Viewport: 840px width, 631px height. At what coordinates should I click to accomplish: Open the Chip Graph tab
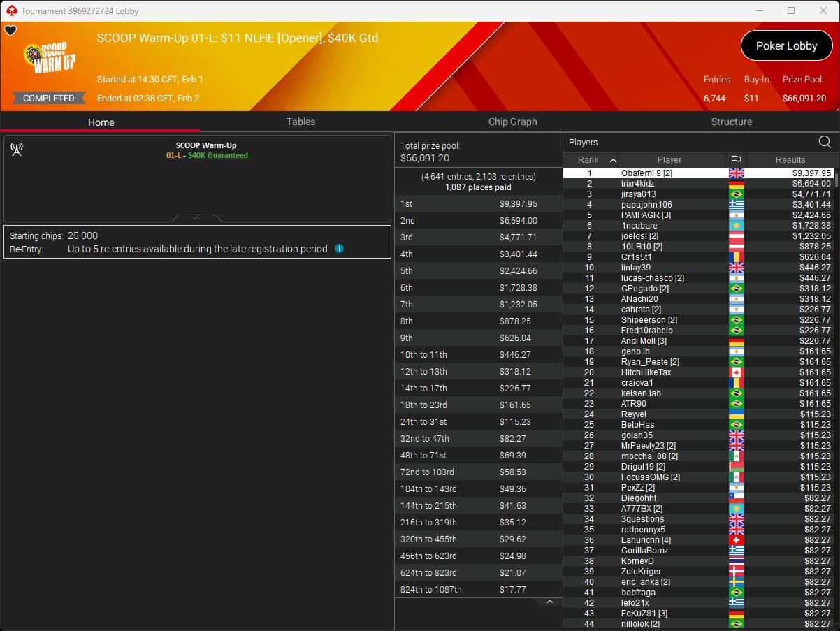(x=512, y=122)
